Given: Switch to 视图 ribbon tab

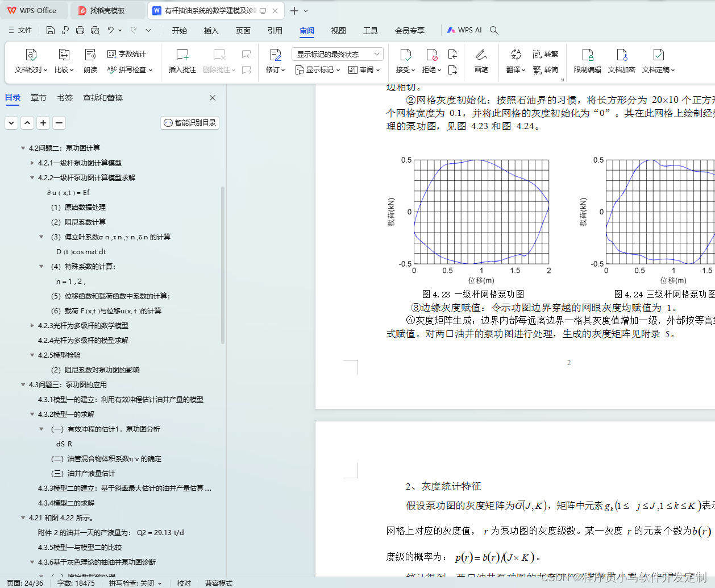Looking at the screenshot, I should [x=339, y=30].
